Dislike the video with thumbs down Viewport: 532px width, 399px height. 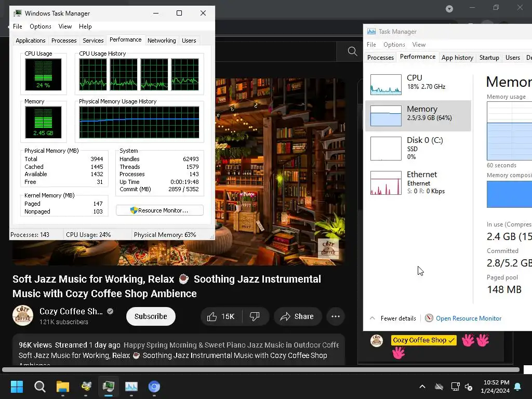pyautogui.click(x=255, y=316)
